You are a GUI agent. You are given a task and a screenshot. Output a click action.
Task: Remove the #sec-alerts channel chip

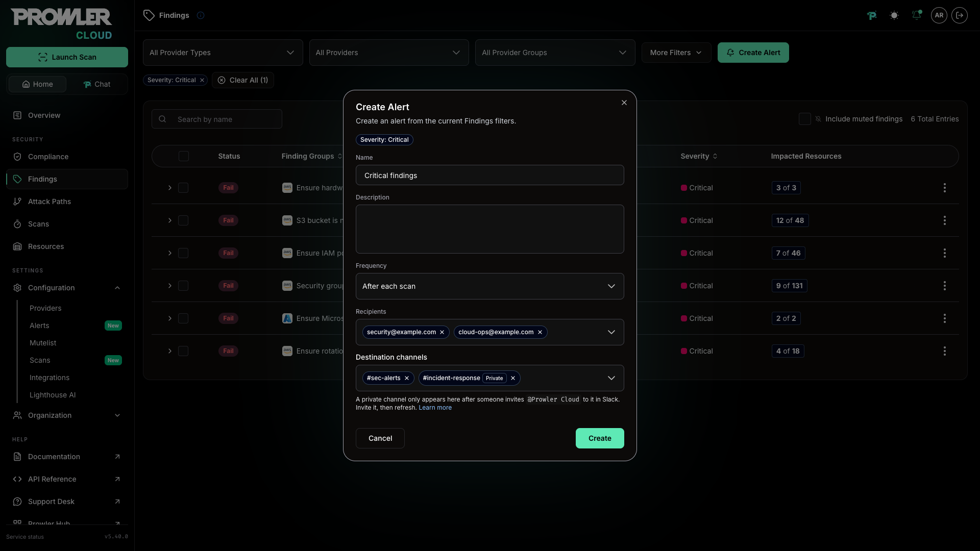click(407, 378)
